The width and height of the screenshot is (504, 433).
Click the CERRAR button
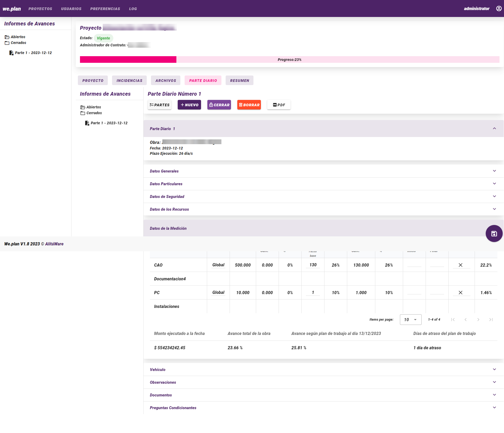tap(219, 105)
